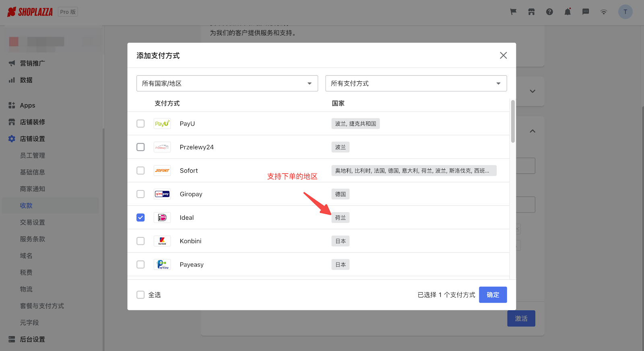Image resolution: width=644 pixels, height=351 pixels.
Task: Click the payment list vertical scrollbar
Action: point(513,121)
